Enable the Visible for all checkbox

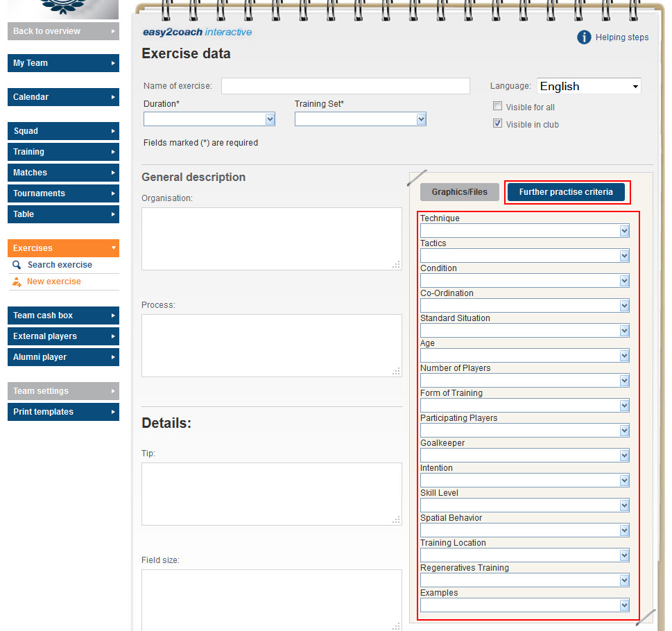click(497, 106)
